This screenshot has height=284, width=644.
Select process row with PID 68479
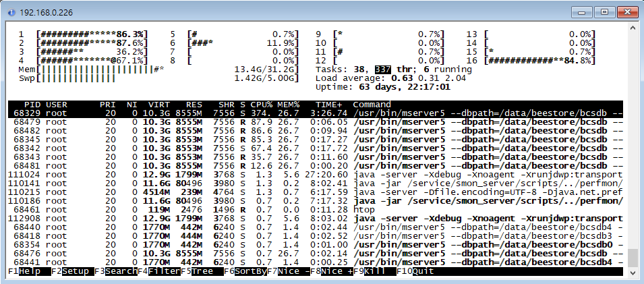pos(316,122)
